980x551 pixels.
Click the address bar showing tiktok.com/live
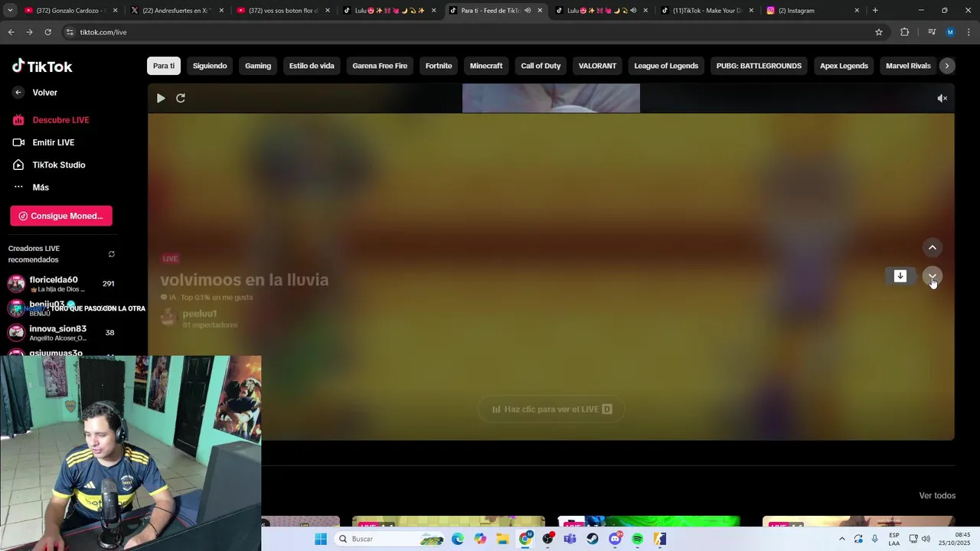475,32
